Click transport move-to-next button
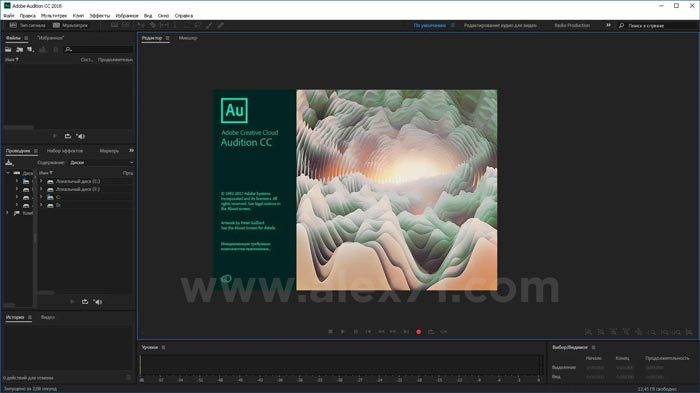 tap(406, 332)
